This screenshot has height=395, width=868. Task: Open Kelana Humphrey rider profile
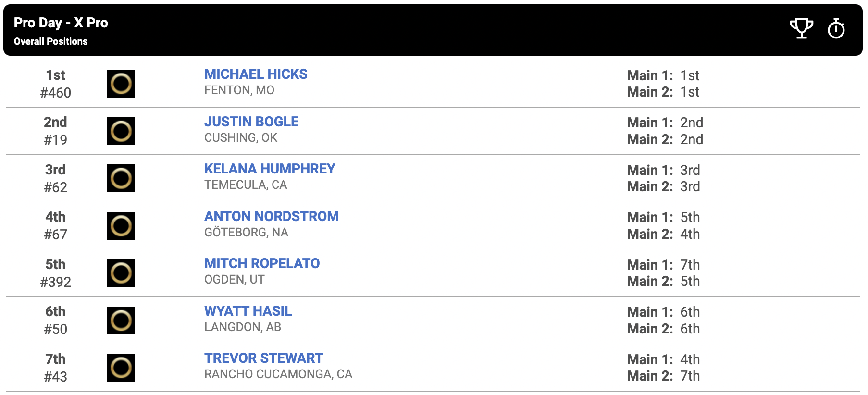click(x=270, y=169)
